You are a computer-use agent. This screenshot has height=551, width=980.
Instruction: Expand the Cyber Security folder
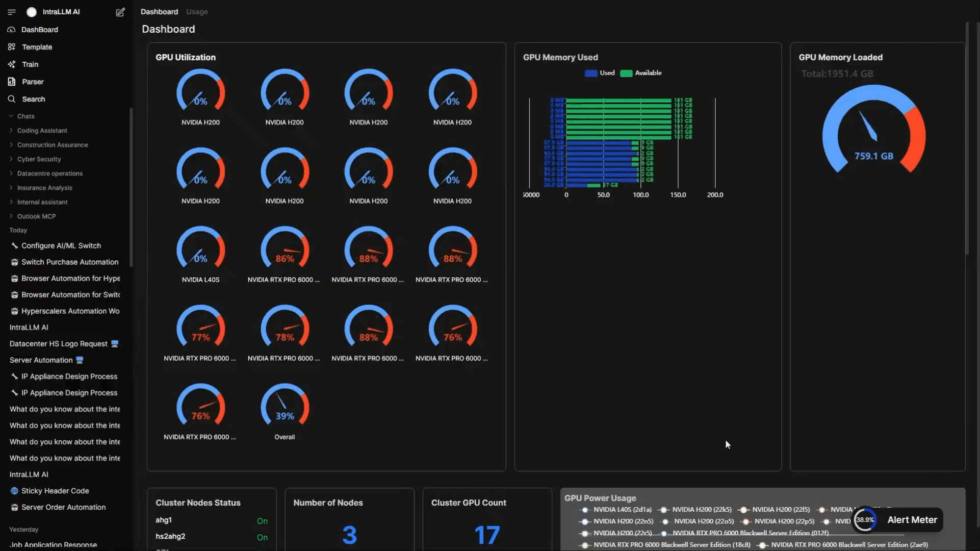[x=11, y=159]
